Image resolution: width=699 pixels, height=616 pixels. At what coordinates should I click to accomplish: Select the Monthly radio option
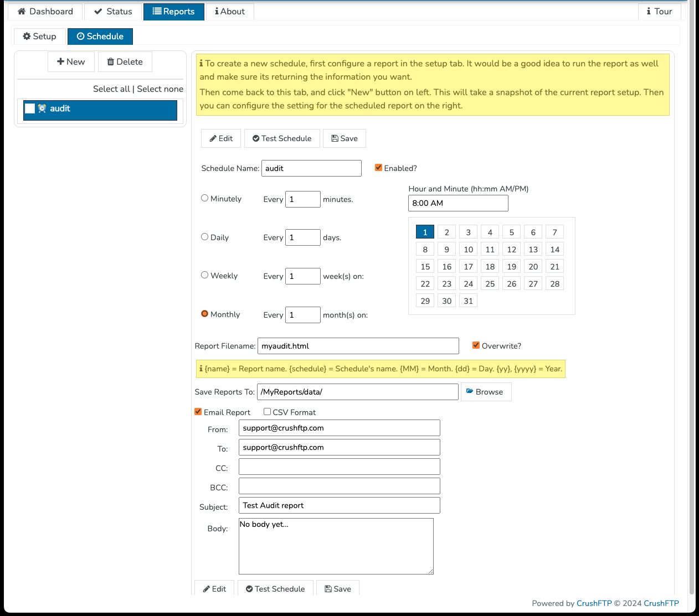tap(205, 314)
